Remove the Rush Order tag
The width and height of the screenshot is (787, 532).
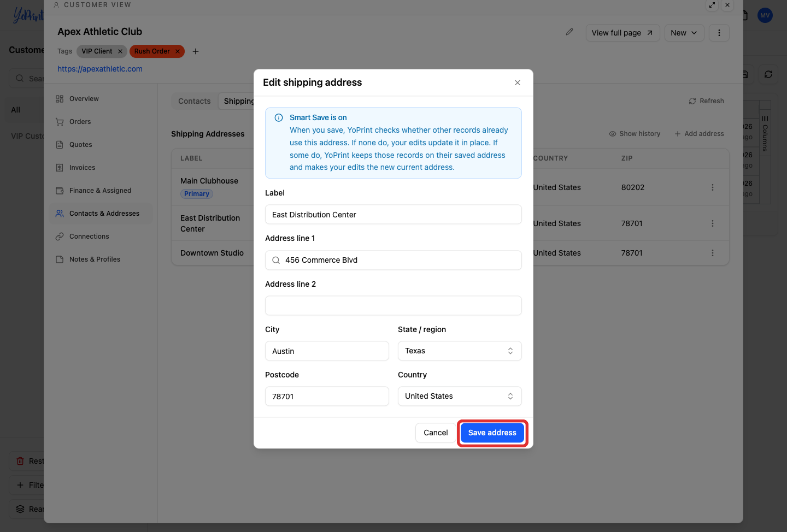coord(178,51)
